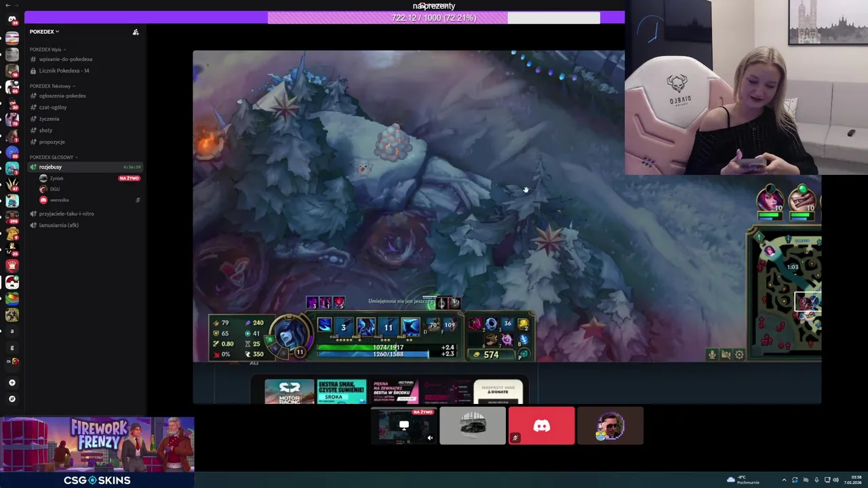Click user DGU in the voice channel
This screenshot has width=868, height=488.
pyautogui.click(x=54, y=189)
